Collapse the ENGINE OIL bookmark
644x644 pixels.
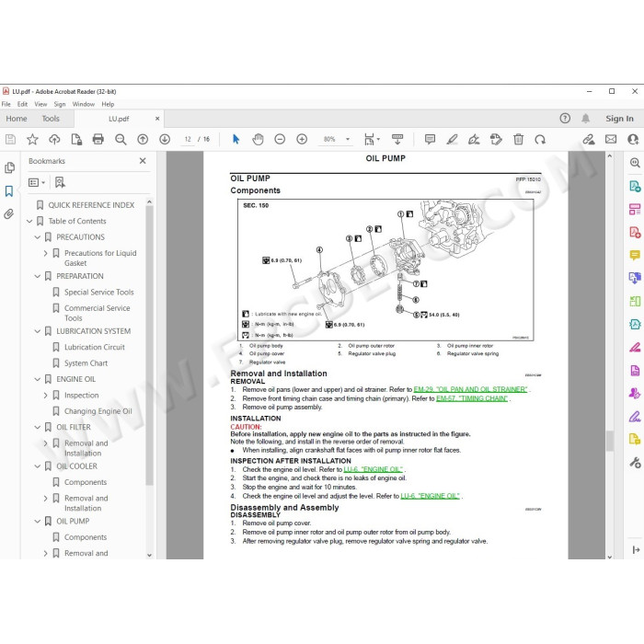pyautogui.click(x=38, y=379)
